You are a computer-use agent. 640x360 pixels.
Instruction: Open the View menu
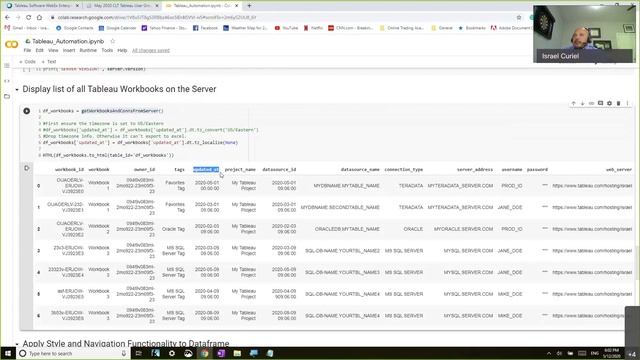53,50
